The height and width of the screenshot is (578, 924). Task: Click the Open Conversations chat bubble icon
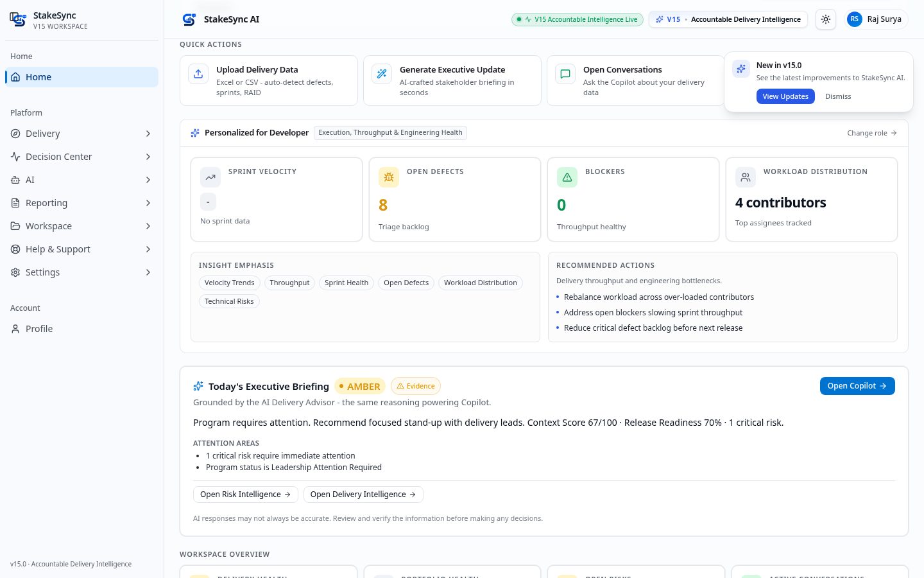point(565,74)
